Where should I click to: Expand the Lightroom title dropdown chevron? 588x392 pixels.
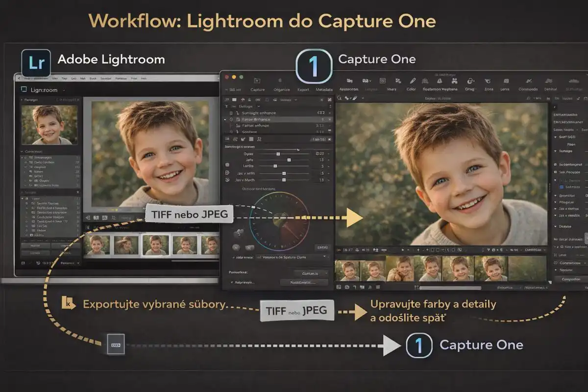tap(64, 90)
